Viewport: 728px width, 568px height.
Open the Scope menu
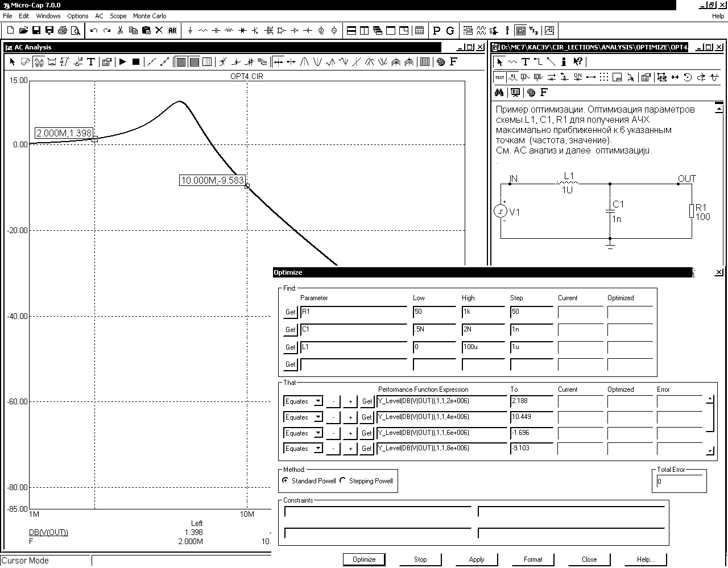click(x=118, y=16)
